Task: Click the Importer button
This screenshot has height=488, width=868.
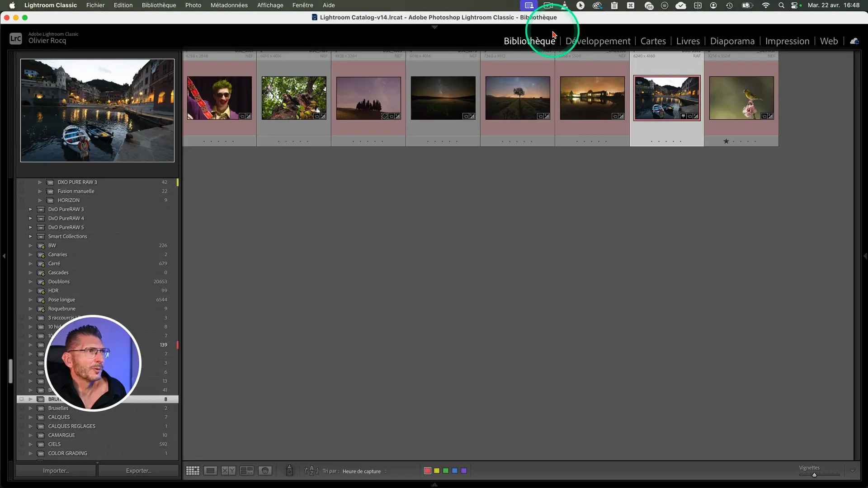Action: [56, 471]
